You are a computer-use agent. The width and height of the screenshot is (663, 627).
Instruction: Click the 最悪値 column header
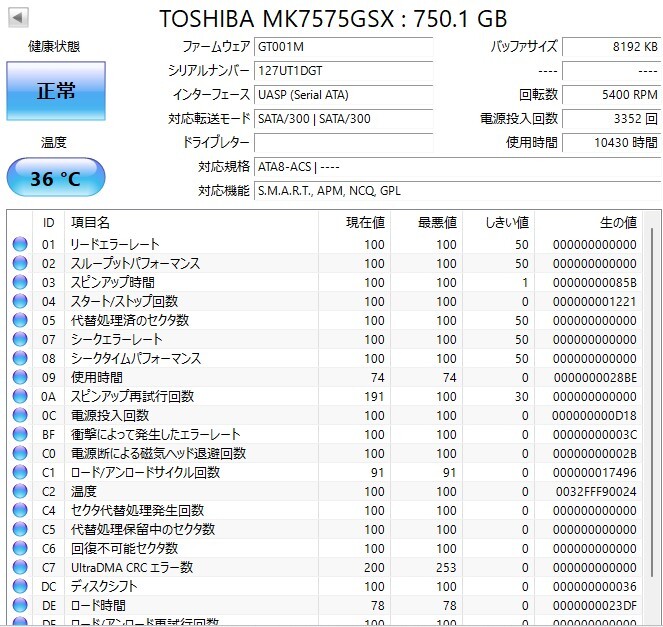pos(426,222)
